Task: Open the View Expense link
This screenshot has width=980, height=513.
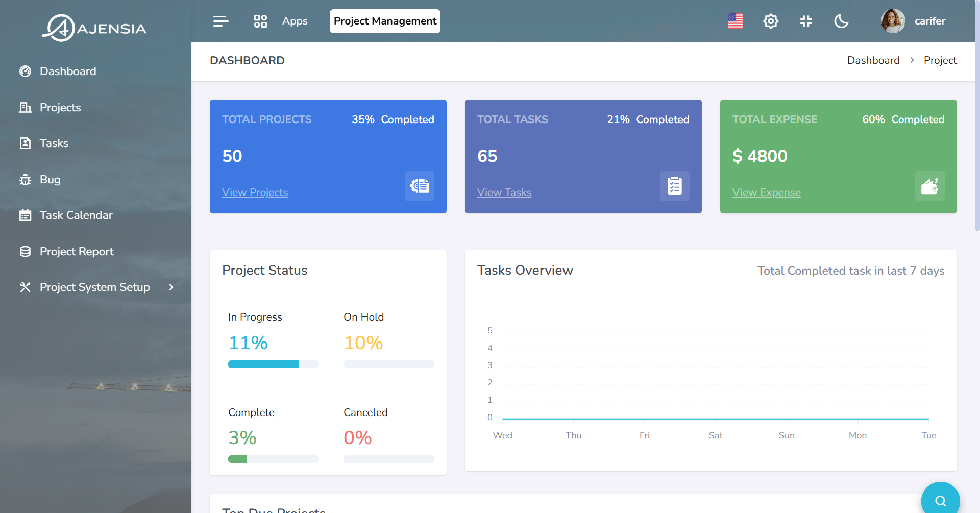Action: click(x=766, y=192)
